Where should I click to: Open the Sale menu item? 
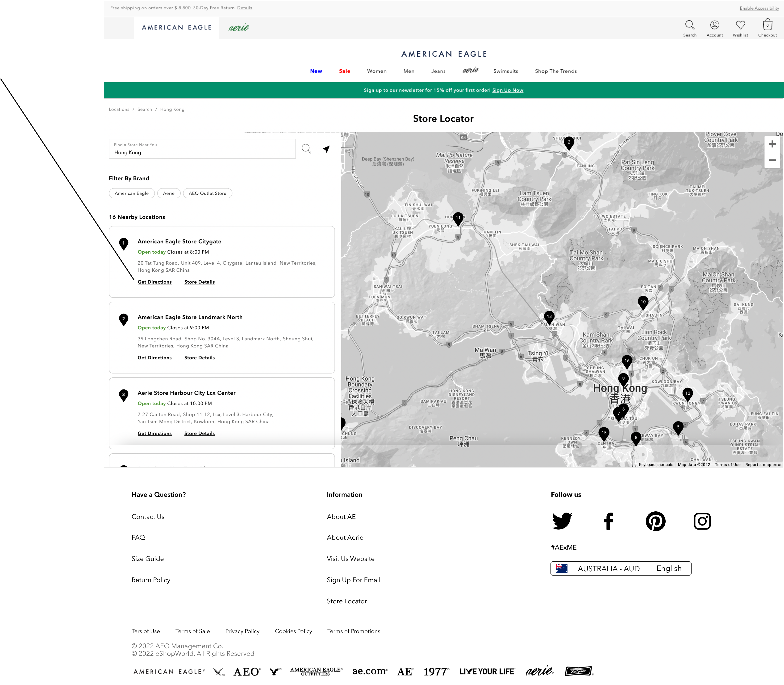click(x=344, y=71)
